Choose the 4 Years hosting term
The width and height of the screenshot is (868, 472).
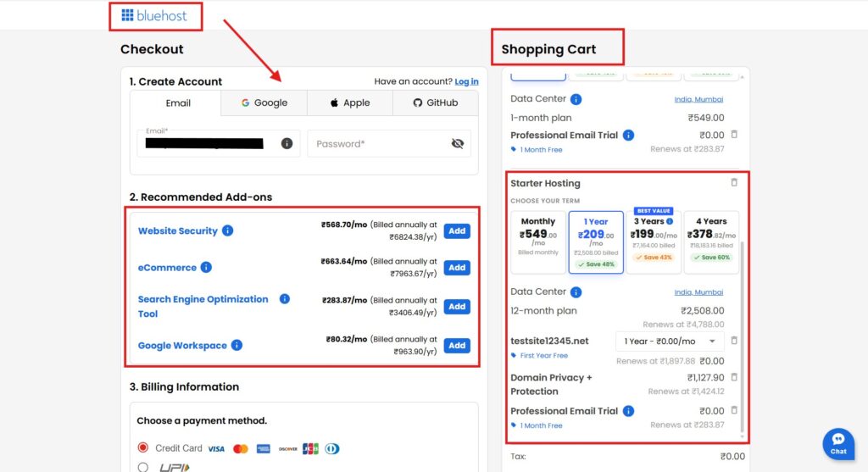[711, 242]
